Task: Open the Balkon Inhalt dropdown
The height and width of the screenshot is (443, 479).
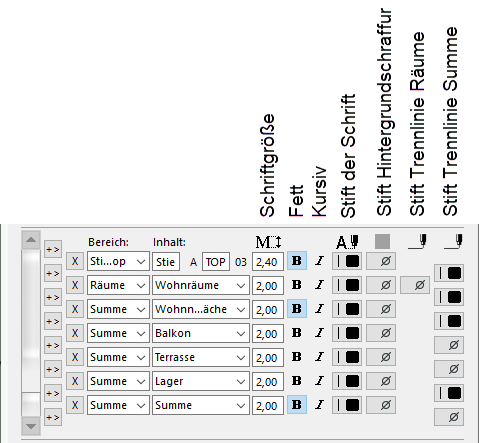Action: [201, 334]
